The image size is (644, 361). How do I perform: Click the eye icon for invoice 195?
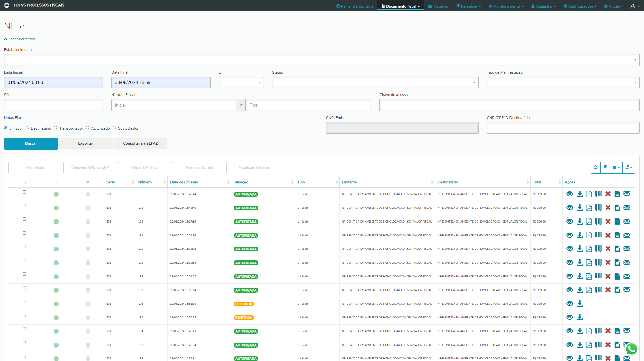pyautogui.click(x=569, y=194)
